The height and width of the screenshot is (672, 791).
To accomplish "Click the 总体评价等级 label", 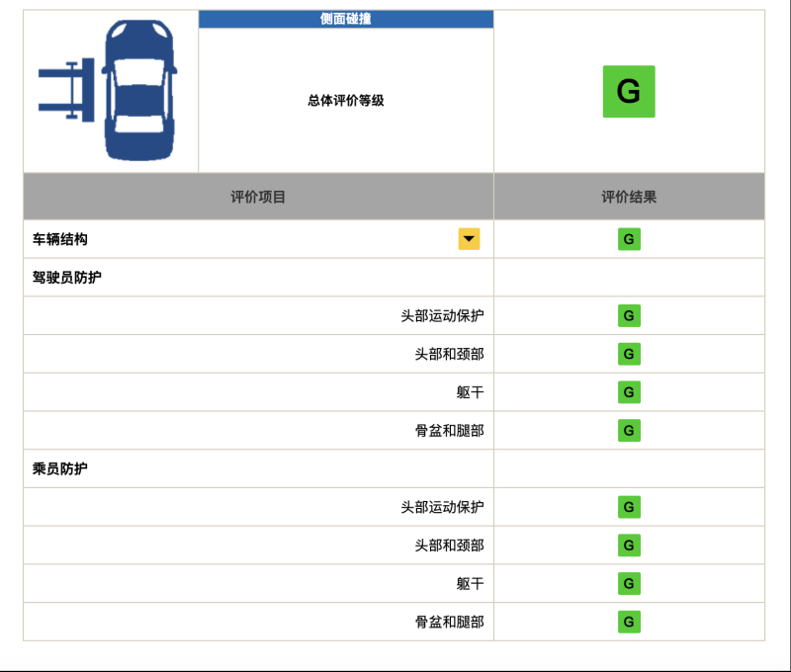I will coord(345,101).
